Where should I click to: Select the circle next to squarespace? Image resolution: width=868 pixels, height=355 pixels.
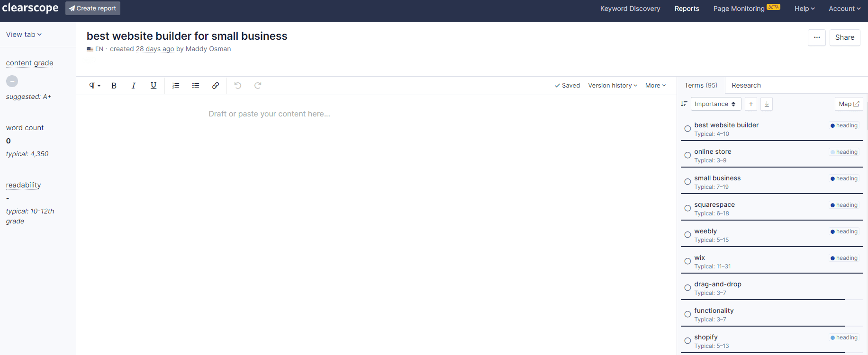pyautogui.click(x=687, y=208)
